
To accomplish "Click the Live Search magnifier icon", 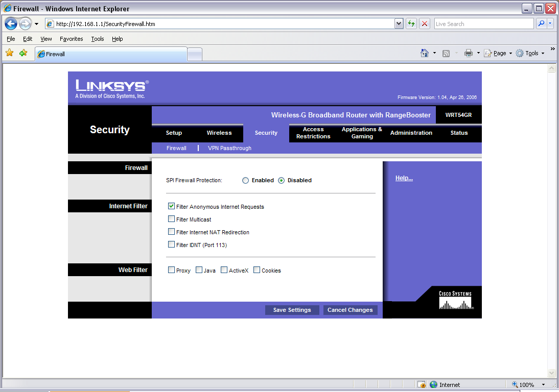I will coord(541,23).
